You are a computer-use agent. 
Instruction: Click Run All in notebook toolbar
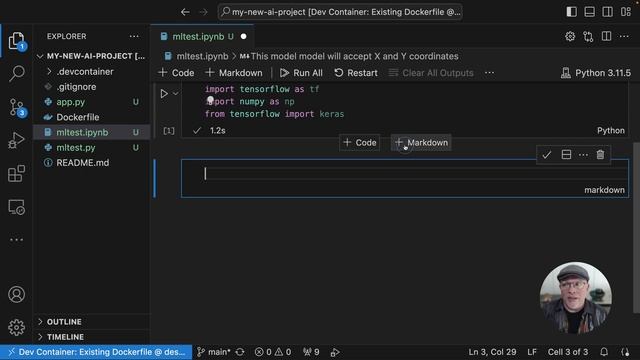tap(301, 73)
